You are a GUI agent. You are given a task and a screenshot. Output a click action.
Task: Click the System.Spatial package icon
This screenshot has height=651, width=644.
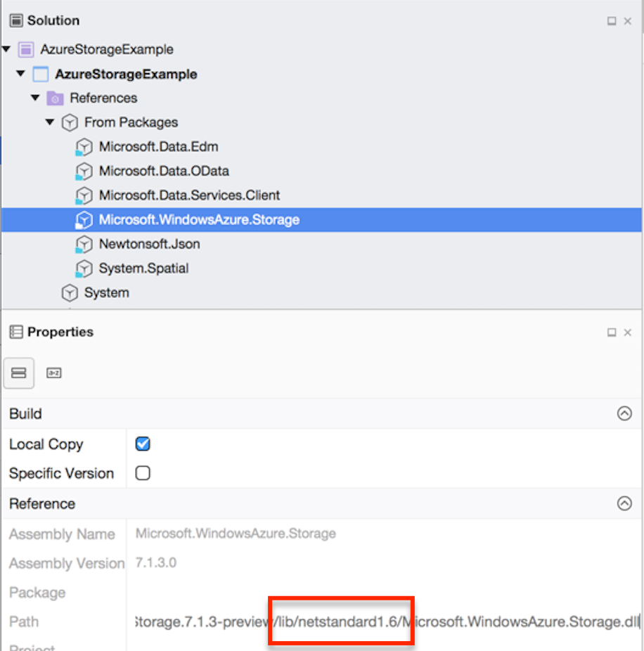pyautogui.click(x=84, y=269)
